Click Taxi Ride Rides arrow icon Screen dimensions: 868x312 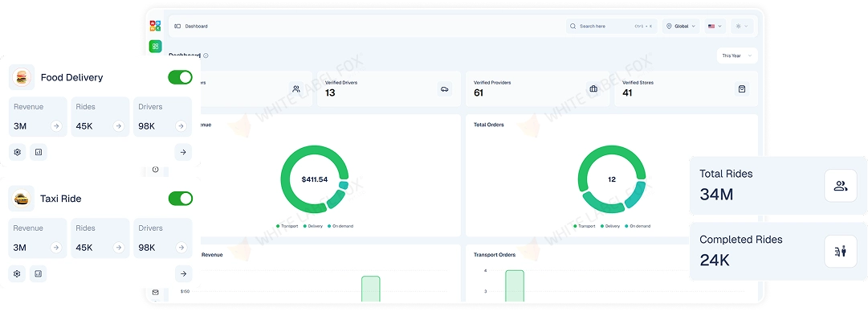click(x=119, y=248)
